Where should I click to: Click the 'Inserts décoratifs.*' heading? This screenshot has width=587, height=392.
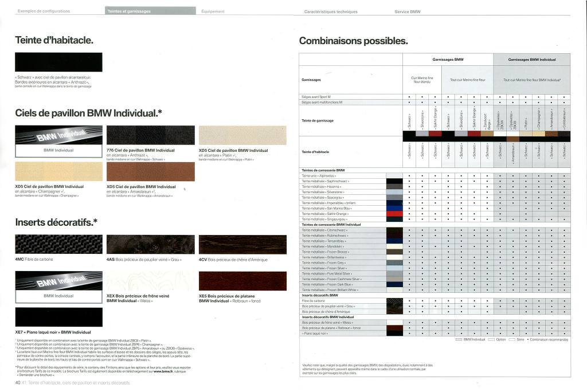pyautogui.click(x=56, y=222)
